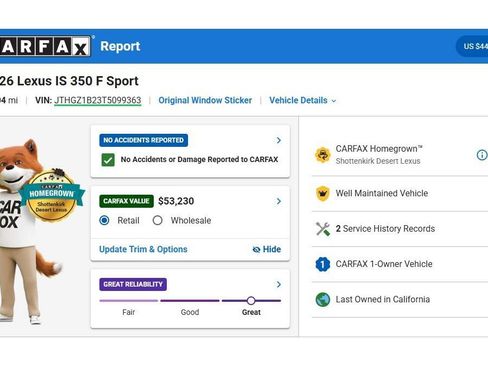Click Last Owned in California text
488x366 pixels.
383,299
